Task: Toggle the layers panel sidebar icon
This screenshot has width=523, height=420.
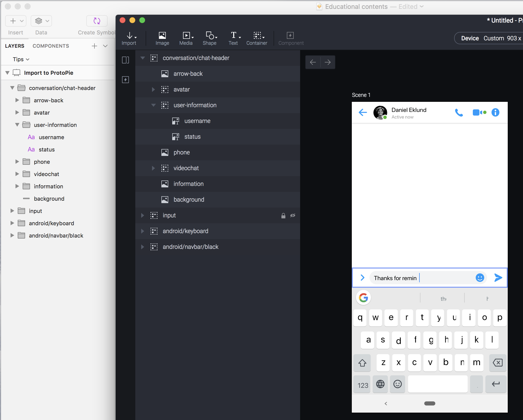Action: [x=125, y=60]
